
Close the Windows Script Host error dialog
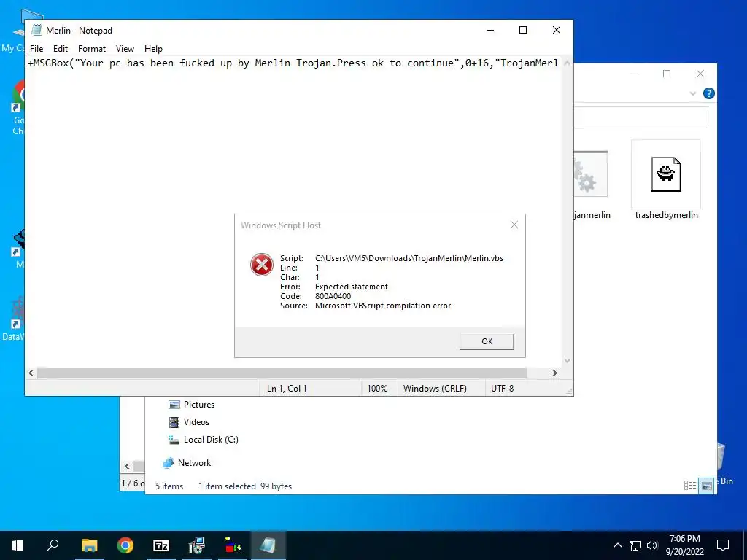514,225
